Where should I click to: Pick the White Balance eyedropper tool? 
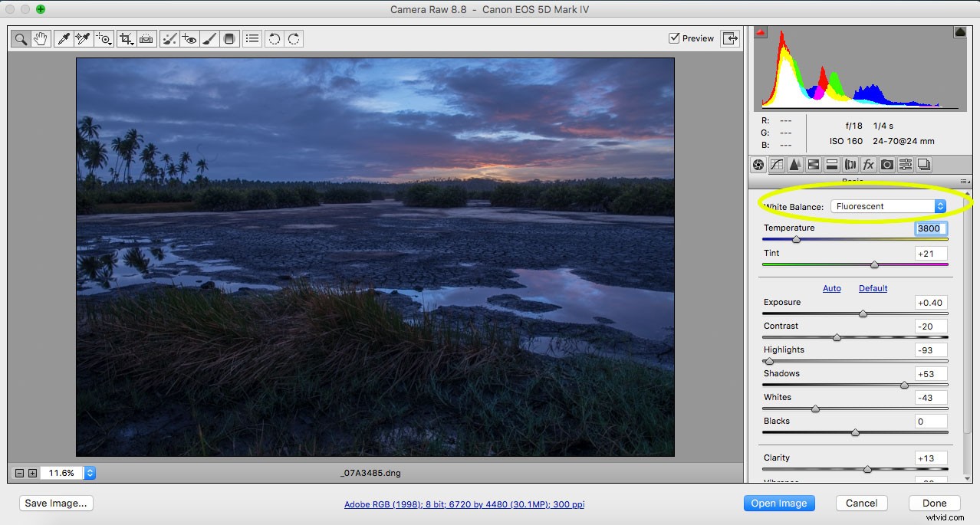pos(63,38)
